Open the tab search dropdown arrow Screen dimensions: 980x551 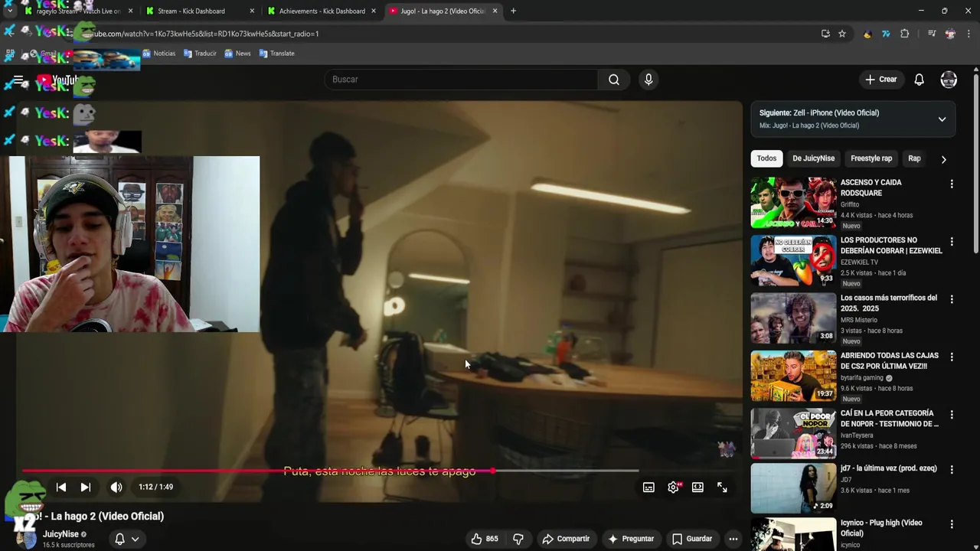(x=9, y=11)
